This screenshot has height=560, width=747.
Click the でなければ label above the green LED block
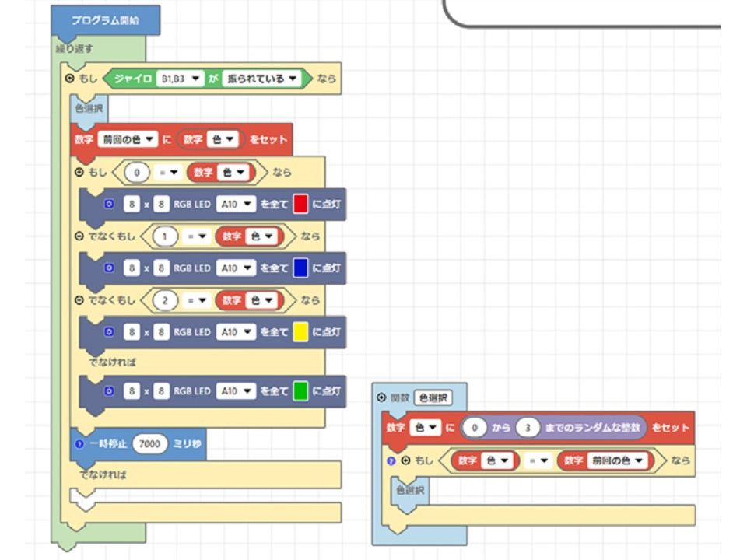(112, 362)
